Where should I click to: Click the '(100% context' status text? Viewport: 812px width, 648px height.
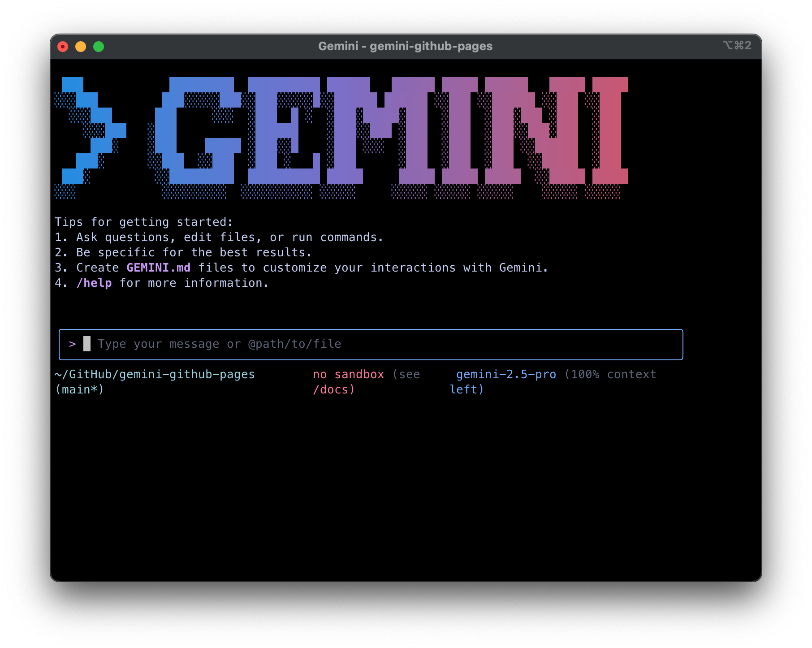[x=610, y=374]
